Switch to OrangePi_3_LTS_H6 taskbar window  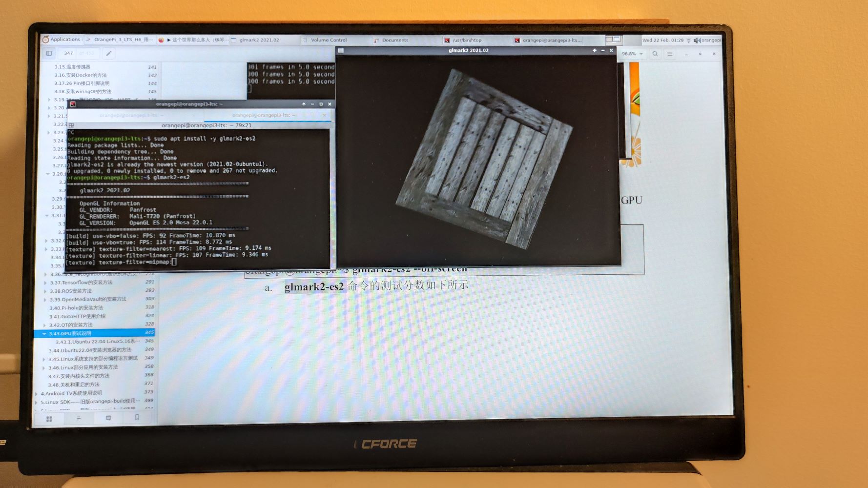point(120,40)
